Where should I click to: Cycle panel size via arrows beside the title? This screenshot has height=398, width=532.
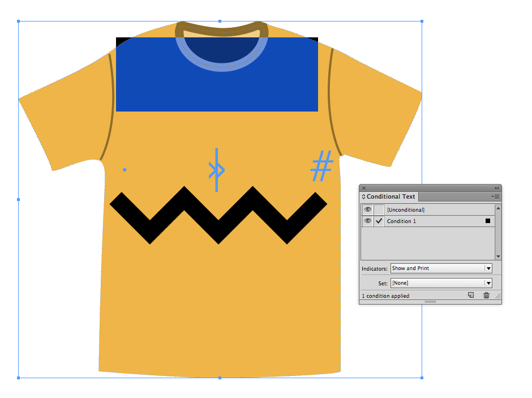pos(364,197)
